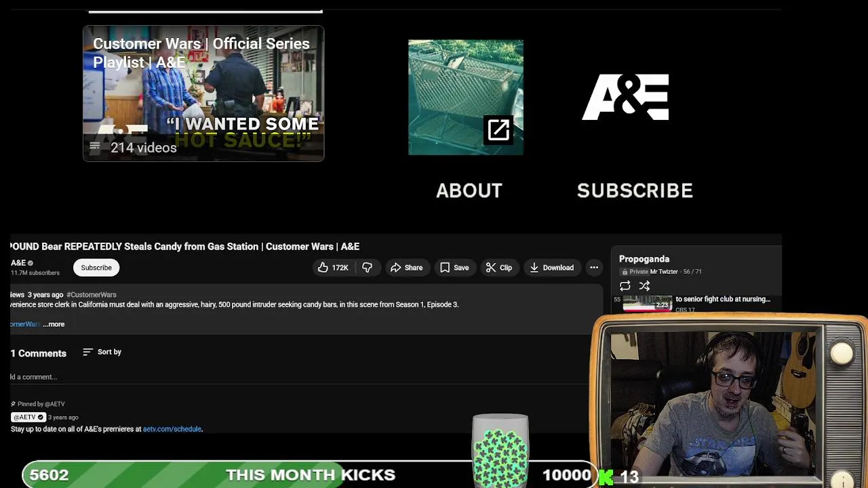The image size is (868, 488).
Task: Click the "1 Comments" heading
Action: click(x=39, y=353)
